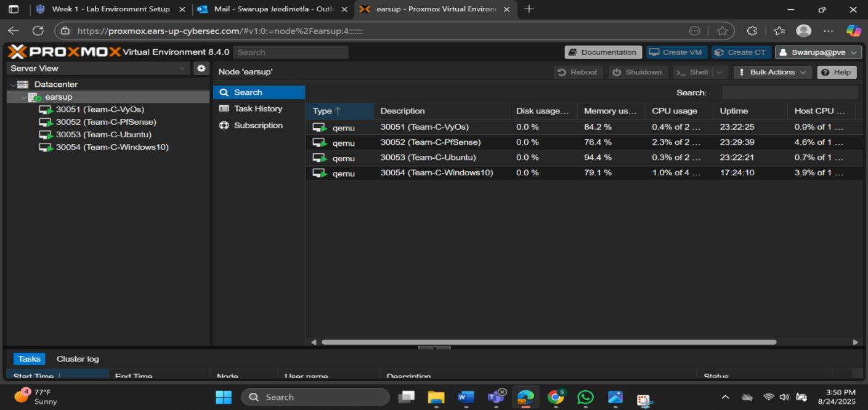Expand the Bulk Actions dropdown
Viewport: 868px width, 410px height.
click(x=772, y=72)
